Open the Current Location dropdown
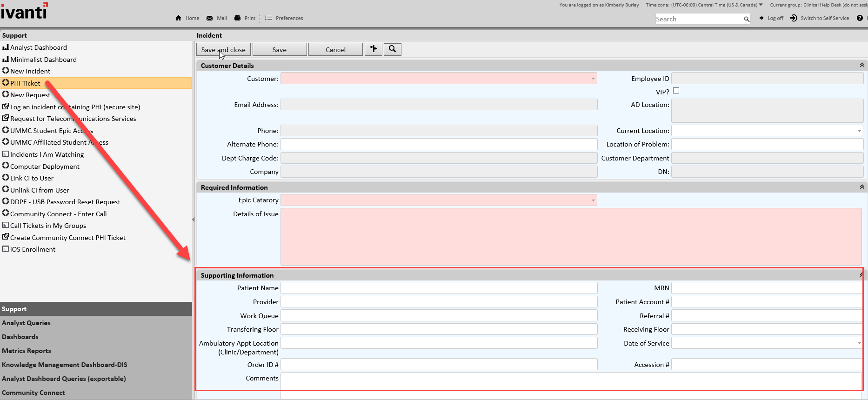The height and width of the screenshot is (400, 868). tap(859, 131)
